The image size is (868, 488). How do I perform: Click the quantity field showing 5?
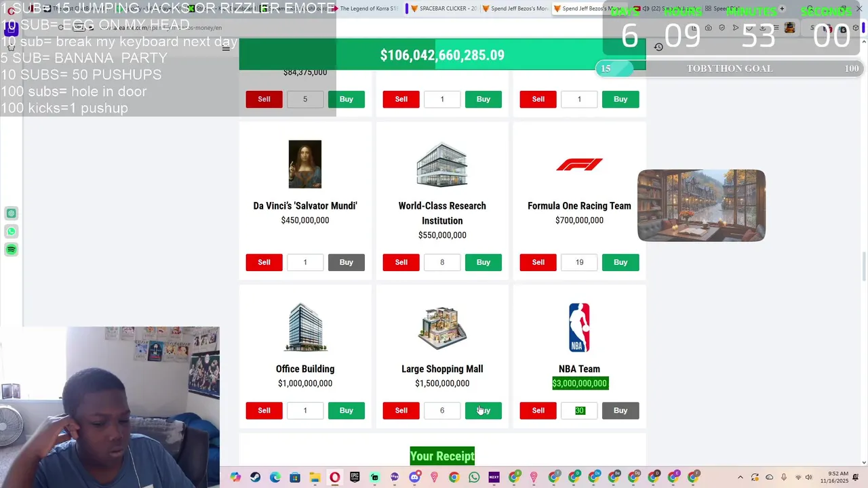305,99
